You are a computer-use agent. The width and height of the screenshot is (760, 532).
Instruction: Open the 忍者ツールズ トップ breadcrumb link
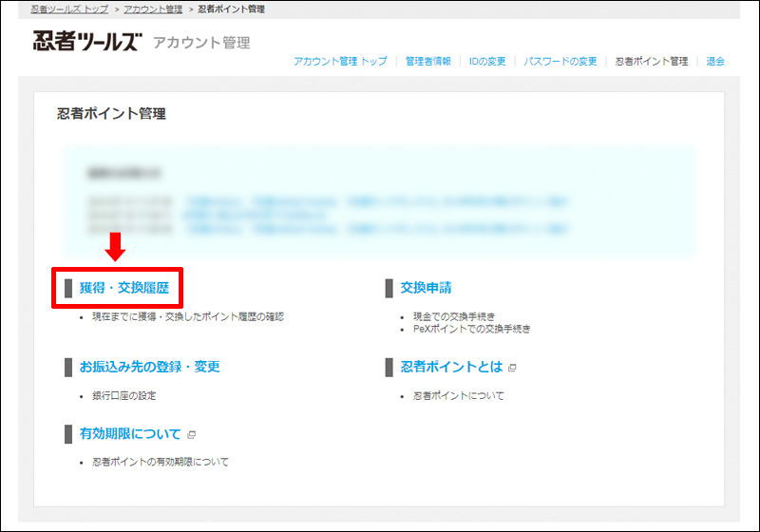(69, 9)
